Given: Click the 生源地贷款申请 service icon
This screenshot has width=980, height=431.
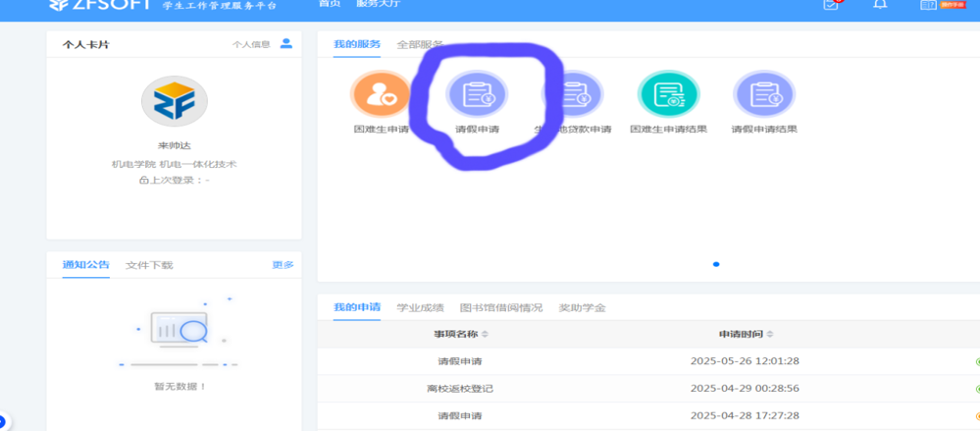Looking at the screenshot, I should click(x=573, y=94).
